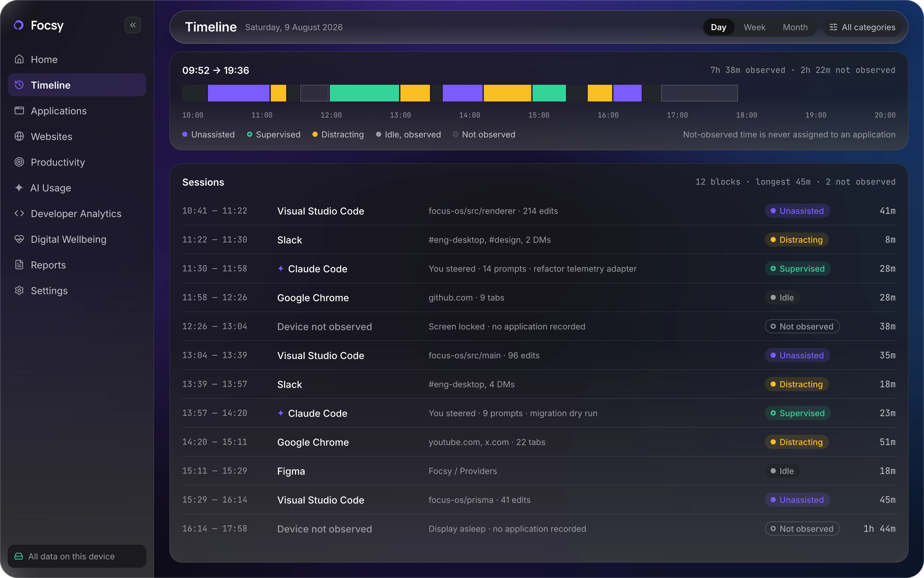Select the first purple block before 11:00
The height and width of the screenshot is (578, 924).
pos(239,93)
